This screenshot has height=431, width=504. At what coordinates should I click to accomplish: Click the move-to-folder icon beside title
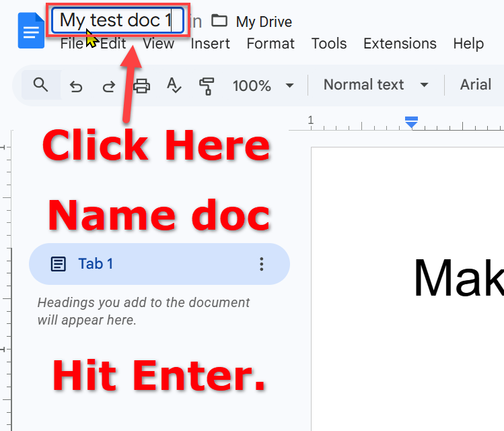click(x=219, y=21)
